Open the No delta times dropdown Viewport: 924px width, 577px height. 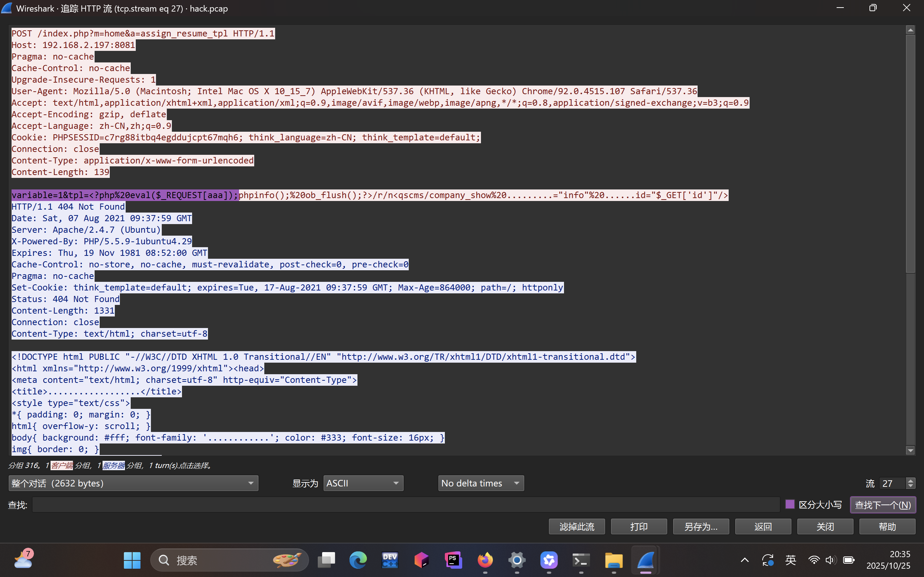[x=481, y=483]
